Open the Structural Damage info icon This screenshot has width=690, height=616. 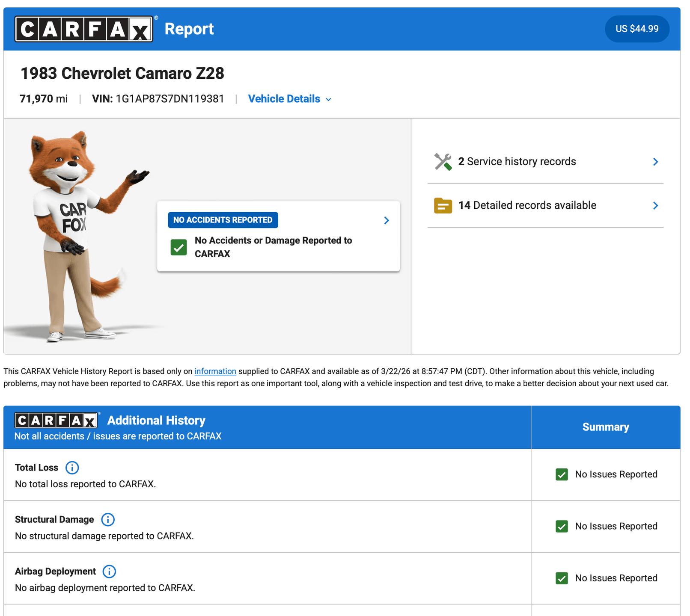pos(108,519)
